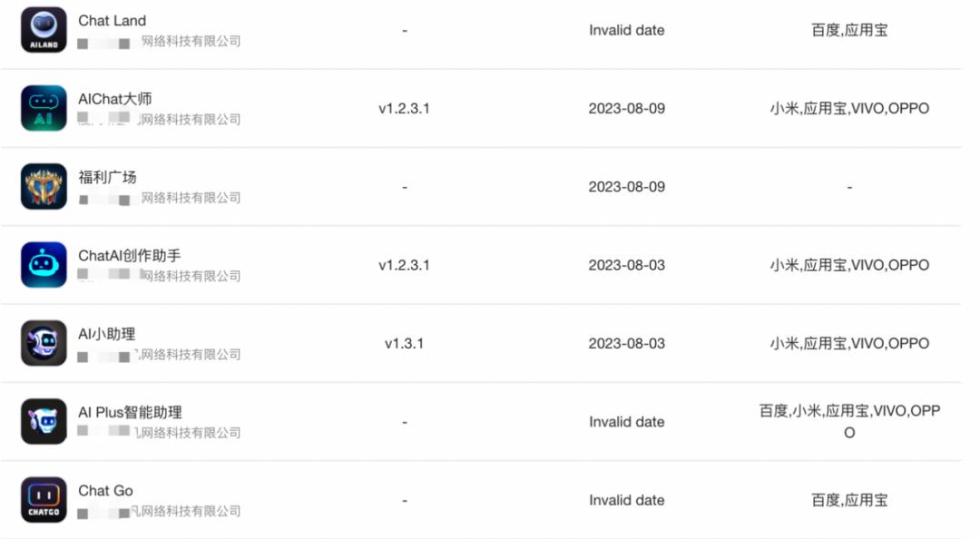Click the Chat Go app icon
This screenshot has width=980, height=539.
(x=44, y=500)
